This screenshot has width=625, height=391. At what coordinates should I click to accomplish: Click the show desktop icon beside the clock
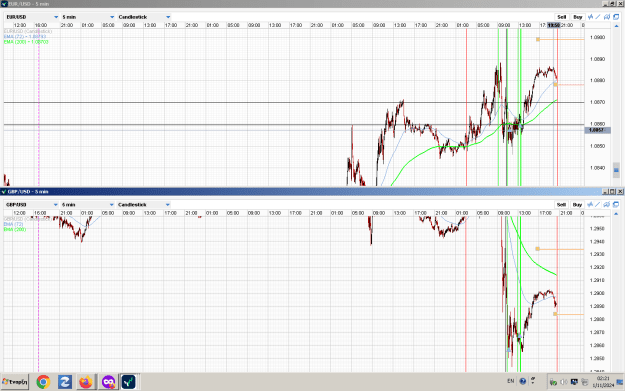[x=620, y=382]
